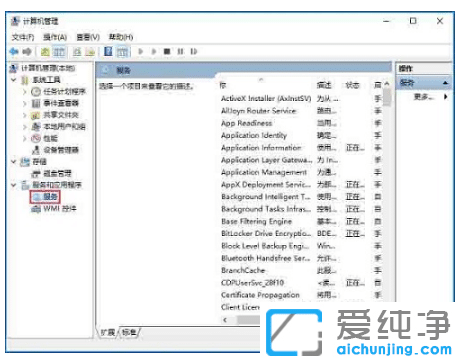Click the Start Service play icon
This screenshot has width=460, height=362.
(x=141, y=52)
